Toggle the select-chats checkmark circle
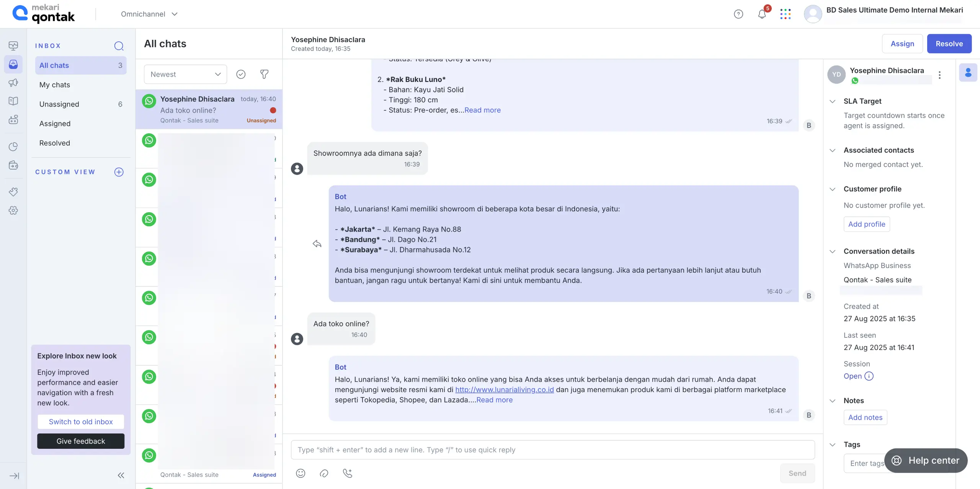This screenshot has width=980, height=489. coord(241,74)
